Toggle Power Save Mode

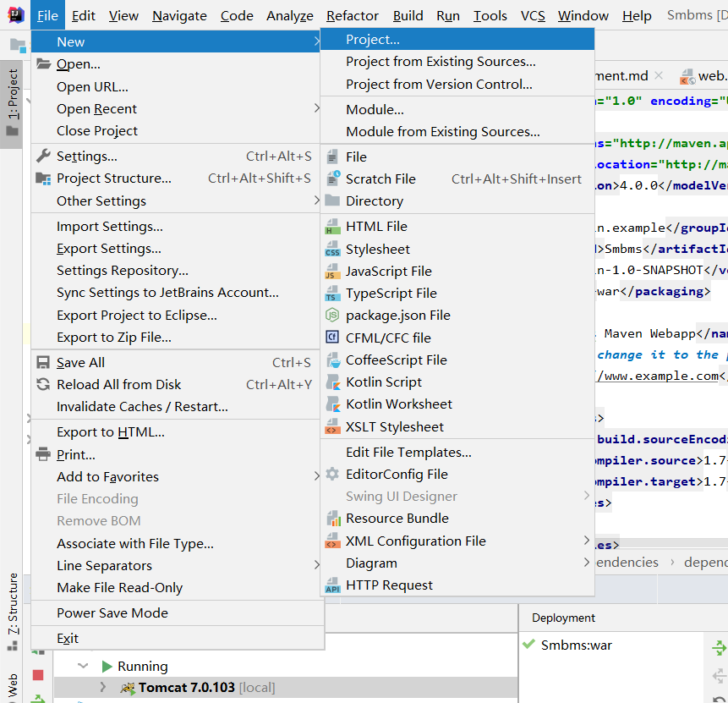click(178, 612)
